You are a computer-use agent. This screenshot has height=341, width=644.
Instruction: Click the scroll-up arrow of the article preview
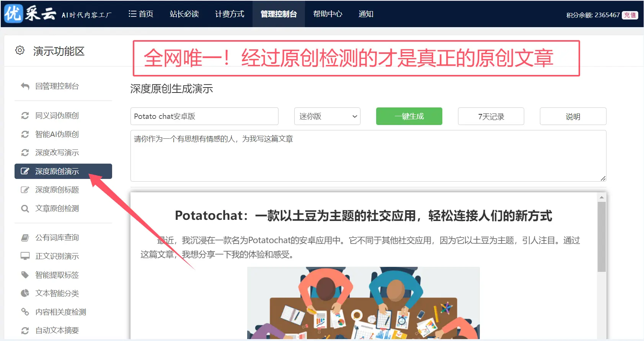click(x=602, y=197)
